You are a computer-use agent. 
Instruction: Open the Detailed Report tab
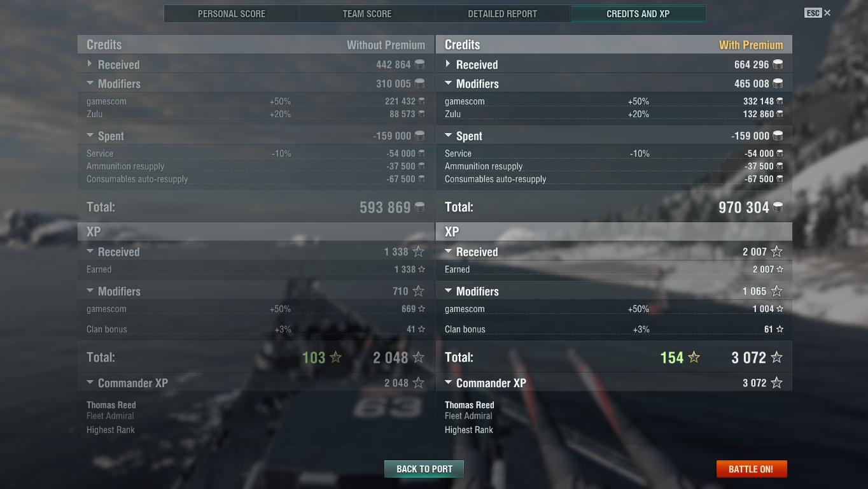[503, 13]
